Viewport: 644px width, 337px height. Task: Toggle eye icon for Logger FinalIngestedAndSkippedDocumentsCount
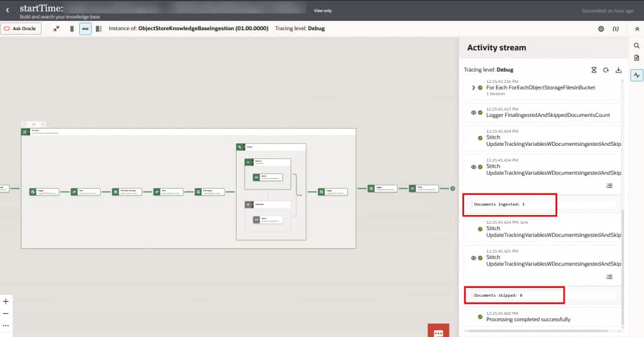(474, 113)
